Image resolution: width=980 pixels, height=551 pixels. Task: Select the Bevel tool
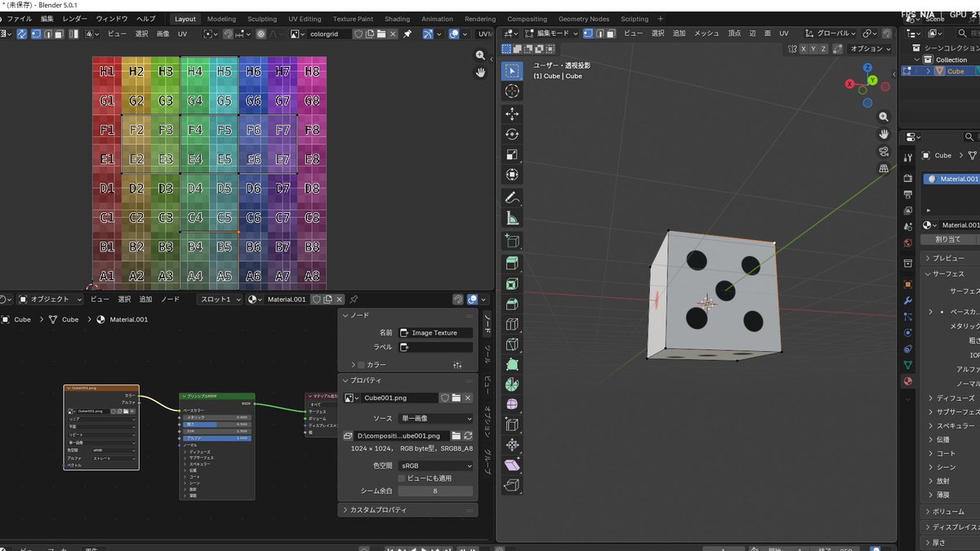[x=512, y=304]
